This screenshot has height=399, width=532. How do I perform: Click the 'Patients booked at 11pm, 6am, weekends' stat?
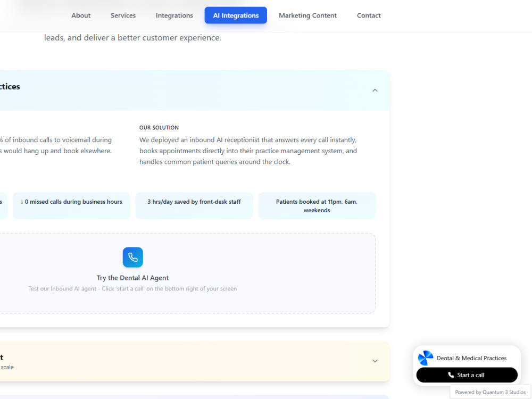[317, 205]
